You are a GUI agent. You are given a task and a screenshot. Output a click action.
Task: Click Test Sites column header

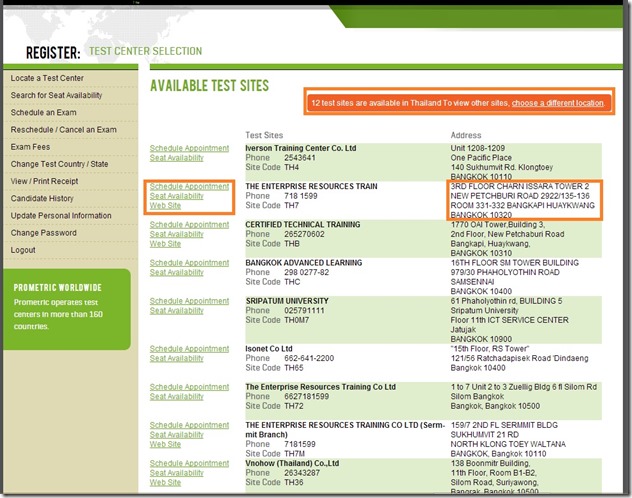click(264, 135)
